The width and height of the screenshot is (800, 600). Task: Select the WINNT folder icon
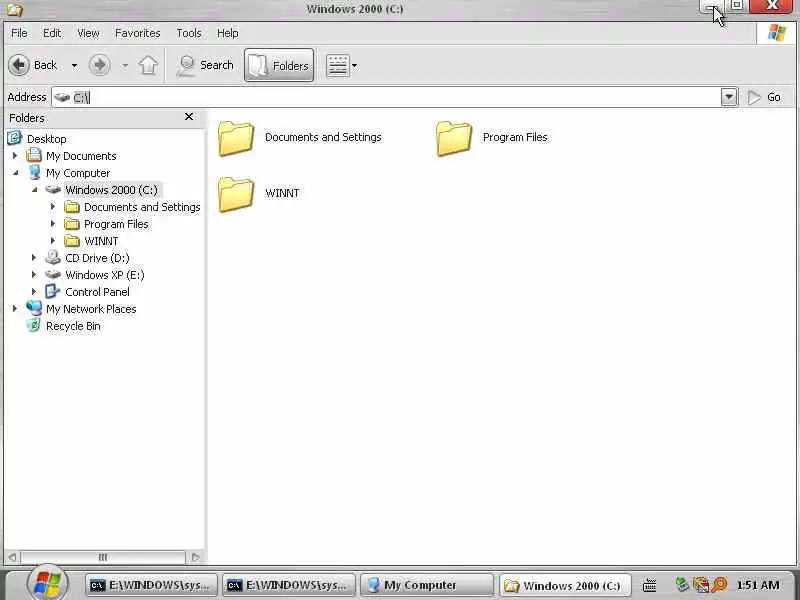pos(236,194)
